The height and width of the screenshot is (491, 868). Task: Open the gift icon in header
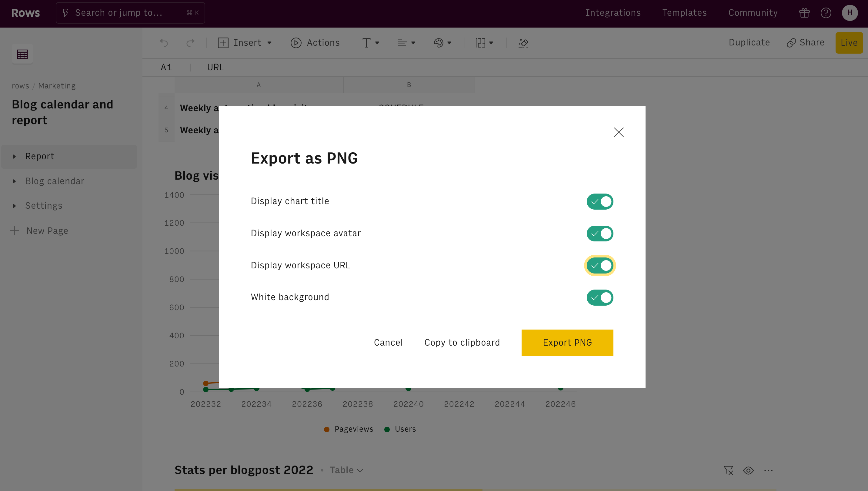tap(804, 13)
